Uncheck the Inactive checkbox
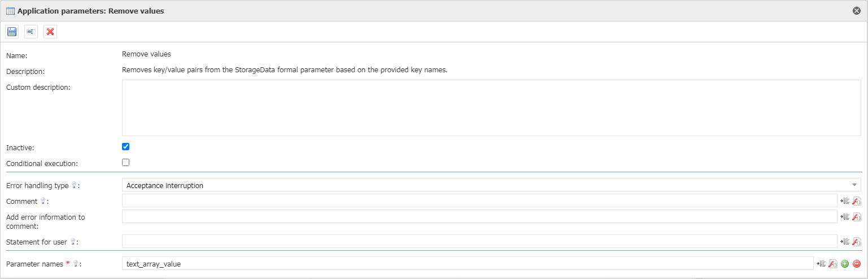 click(126, 147)
